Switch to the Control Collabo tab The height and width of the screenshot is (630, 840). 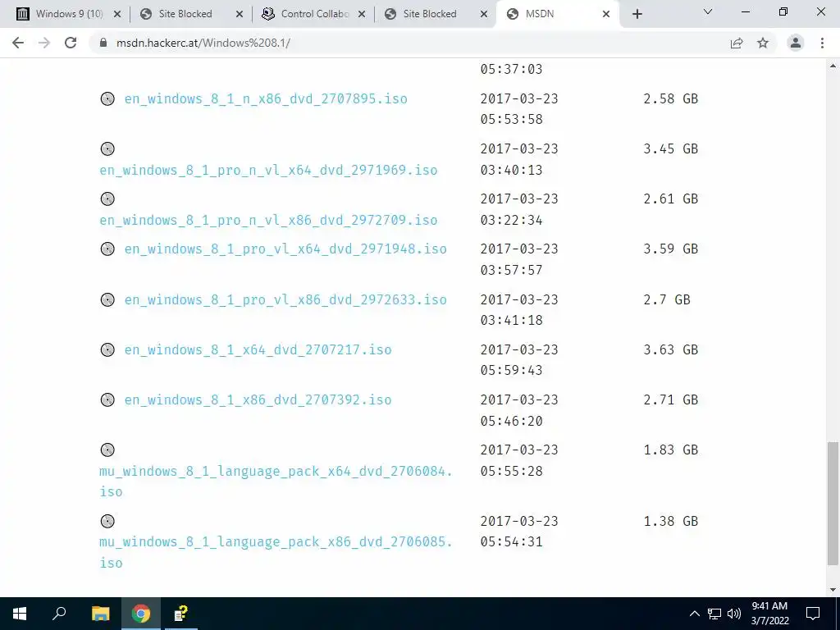coord(314,14)
